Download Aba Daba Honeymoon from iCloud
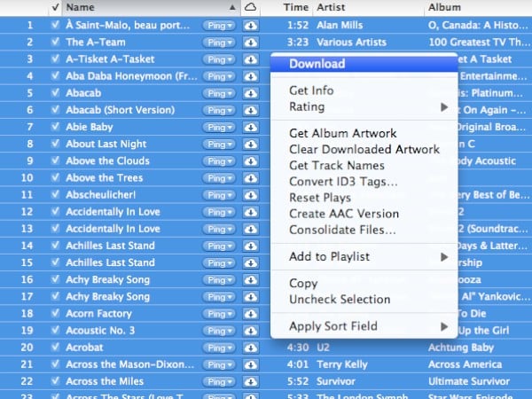The height and width of the screenshot is (399, 532). pos(251,76)
